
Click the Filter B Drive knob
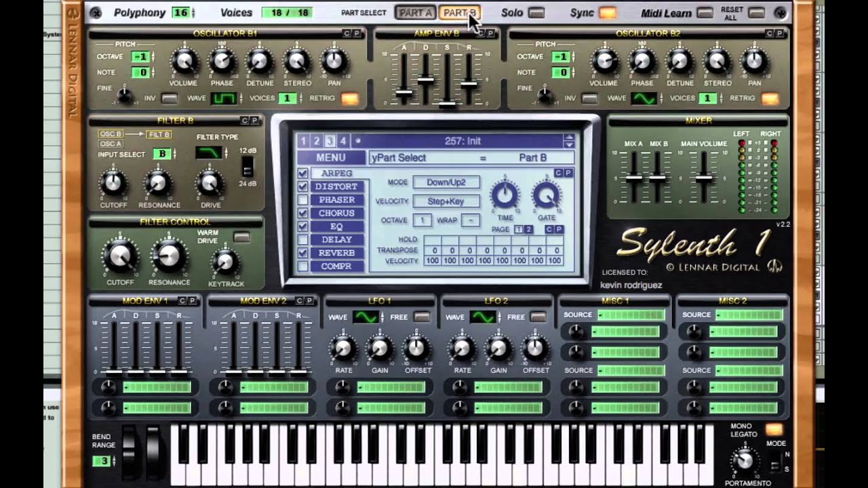[210, 183]
